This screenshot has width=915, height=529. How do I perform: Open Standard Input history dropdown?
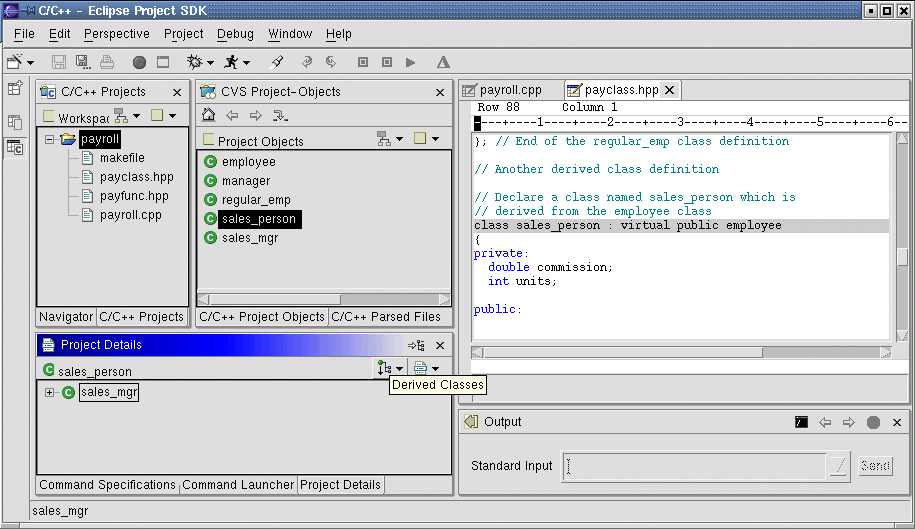pyautogui.click(x=838, y=466)
